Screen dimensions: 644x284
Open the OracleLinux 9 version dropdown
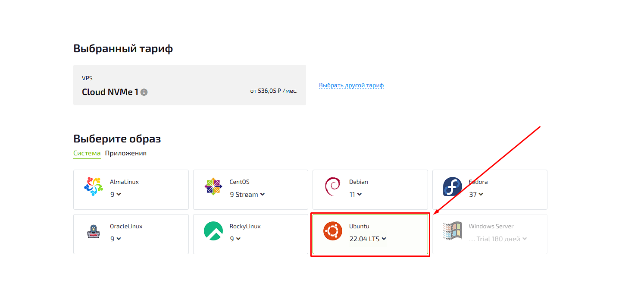click(116, 239)
